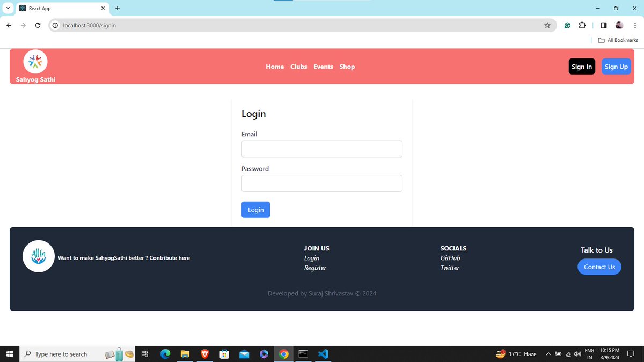
Task: Click the Login heading text
Action: [x=253, y=114]
